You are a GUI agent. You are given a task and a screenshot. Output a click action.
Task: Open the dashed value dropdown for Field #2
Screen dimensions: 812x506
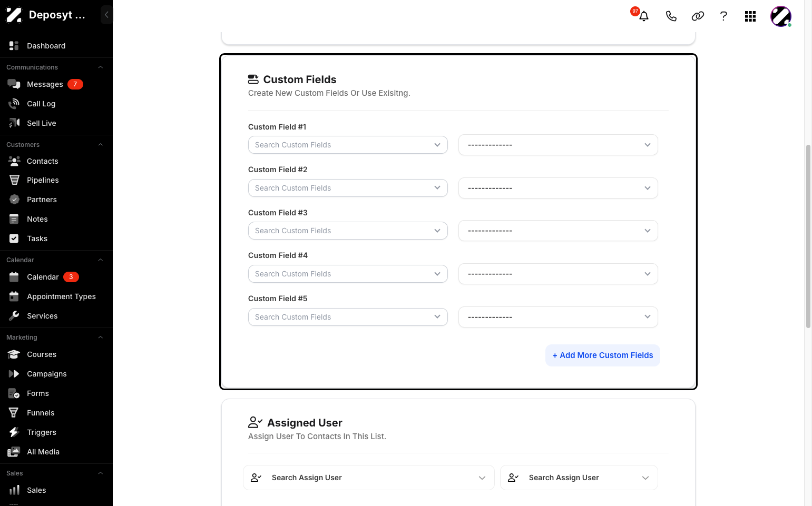(558, 188)
